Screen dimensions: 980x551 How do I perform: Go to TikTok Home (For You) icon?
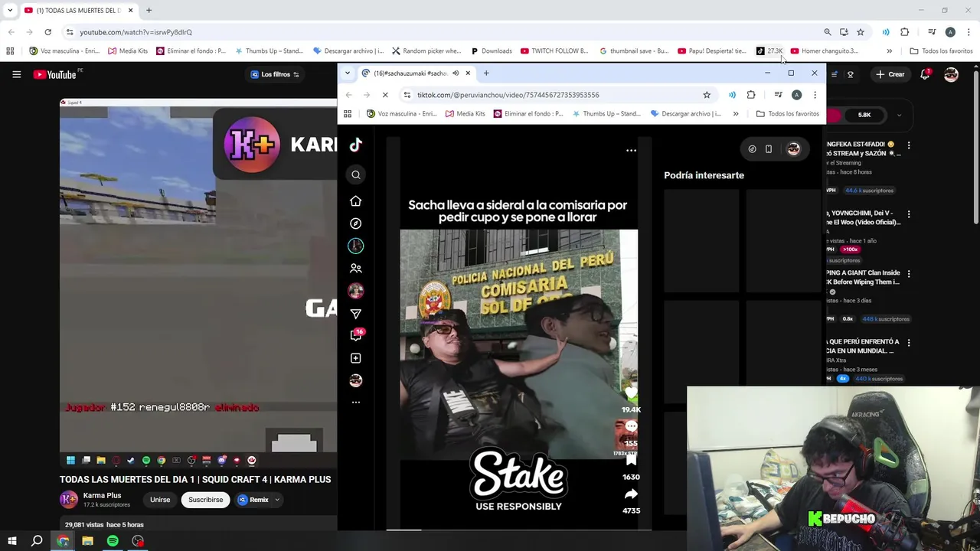(x=355, y=201)
